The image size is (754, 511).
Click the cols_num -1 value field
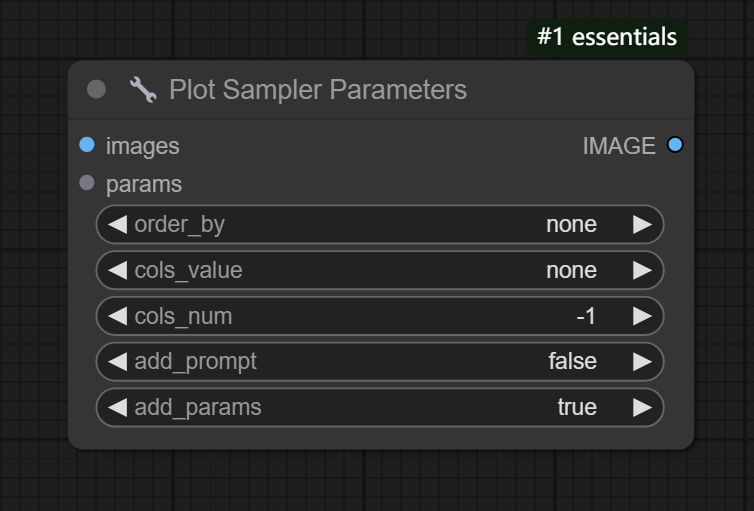point(586,316)
